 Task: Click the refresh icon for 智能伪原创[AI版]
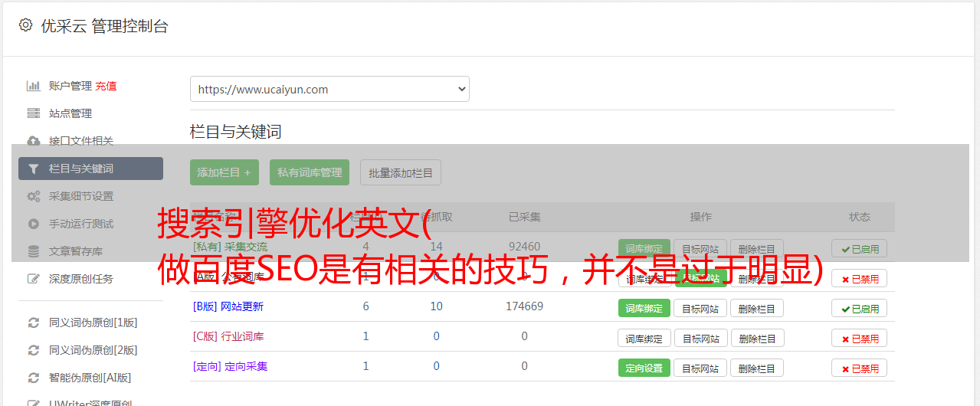click(34, 378)
